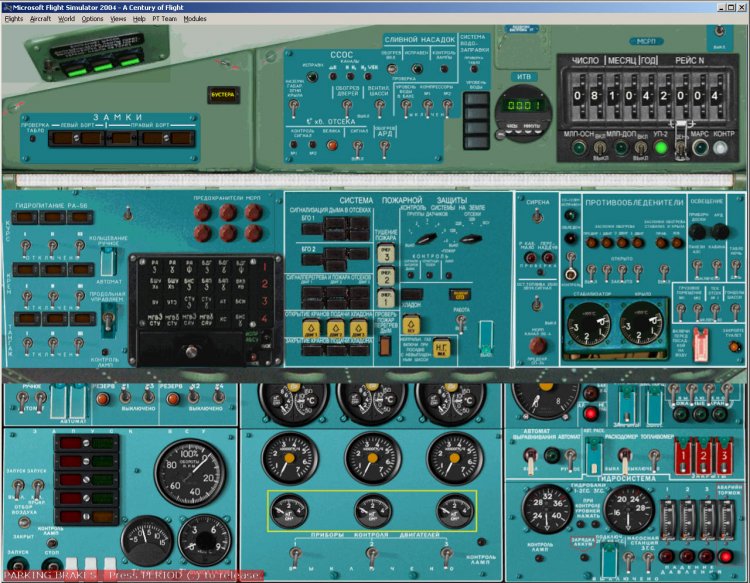This screenshot has width=750, height=583.
Task: Click the PARKING BRAKES status message
Action: coord(133,575)
